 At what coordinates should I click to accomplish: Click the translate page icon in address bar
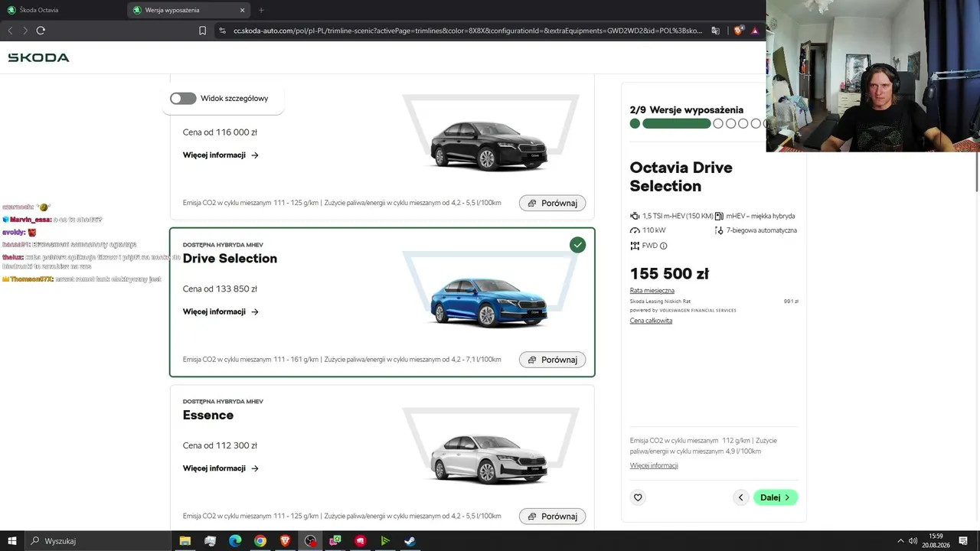[x=715, y=31]
